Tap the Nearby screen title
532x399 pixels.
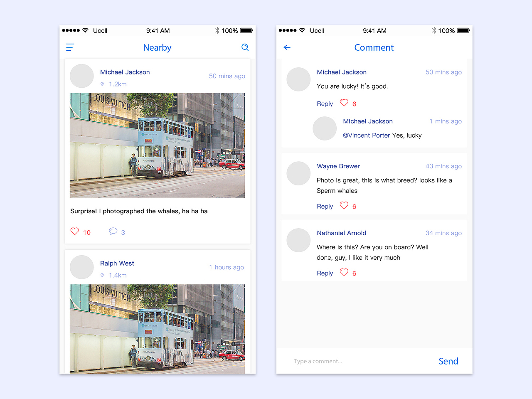pos(157,48)
